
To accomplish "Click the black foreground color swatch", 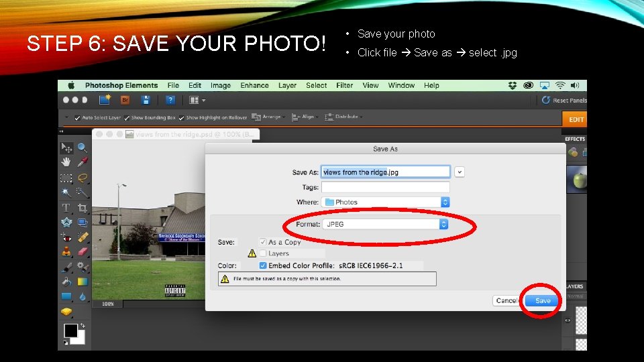I will tap(70, 330).
